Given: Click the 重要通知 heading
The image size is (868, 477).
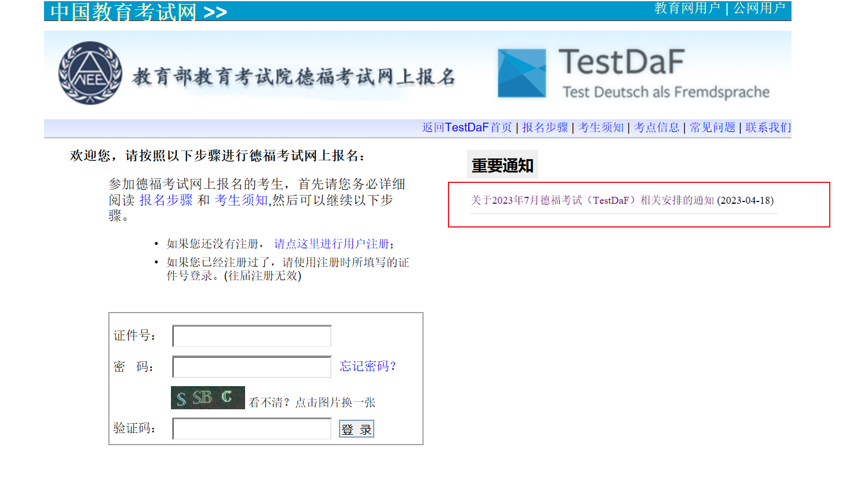Looking at the screenshot, I should tap(502, 166).
